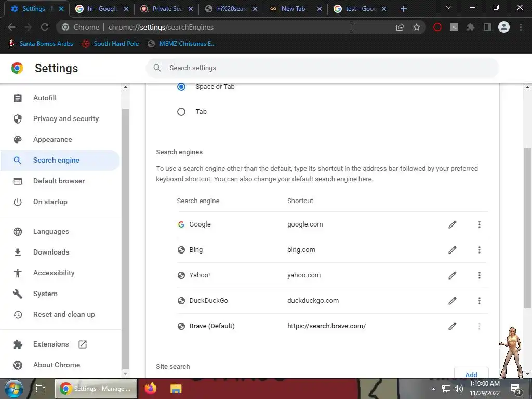
Task: Edit the Bing search engine entry
Action: [x=453, y=250]
